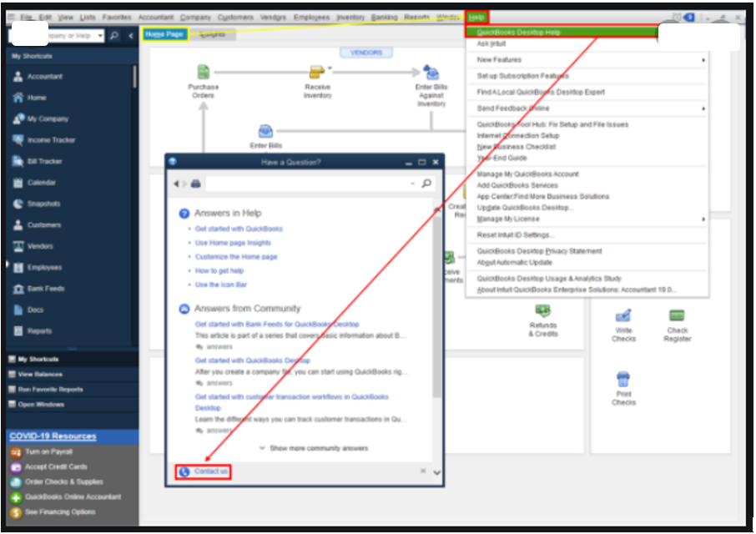This screenshot has width=756, height=534.
Task: Choose Update QuickBooks Desktop menu item
Action: tap(525, 208)
